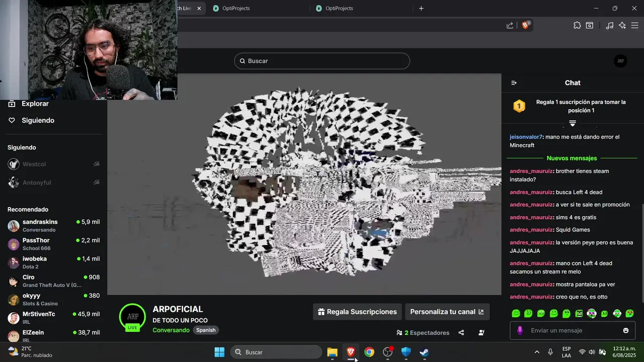Click the ESP LAA input language indicator
Viewport: 644px width, 362px height.
[567, 352]
